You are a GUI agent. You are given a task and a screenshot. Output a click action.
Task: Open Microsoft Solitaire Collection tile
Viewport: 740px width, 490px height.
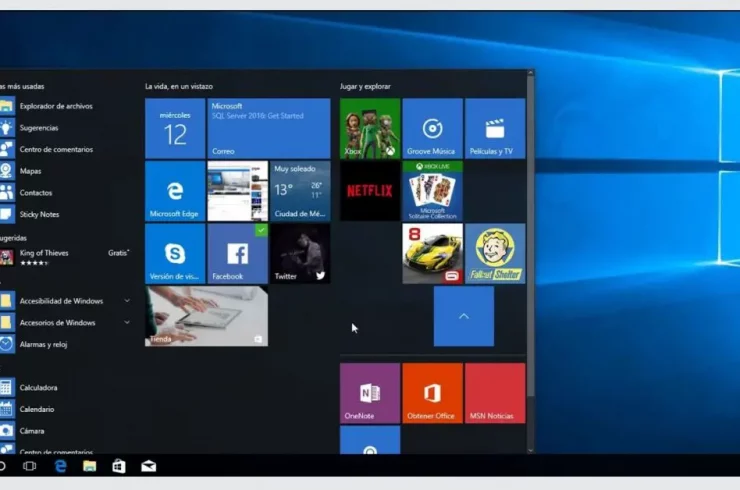pyautogui.click(x=432, y=191)
